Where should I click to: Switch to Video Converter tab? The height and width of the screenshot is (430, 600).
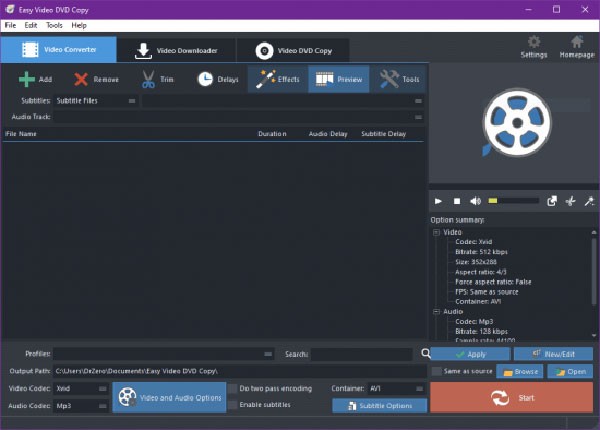[59, 50]
